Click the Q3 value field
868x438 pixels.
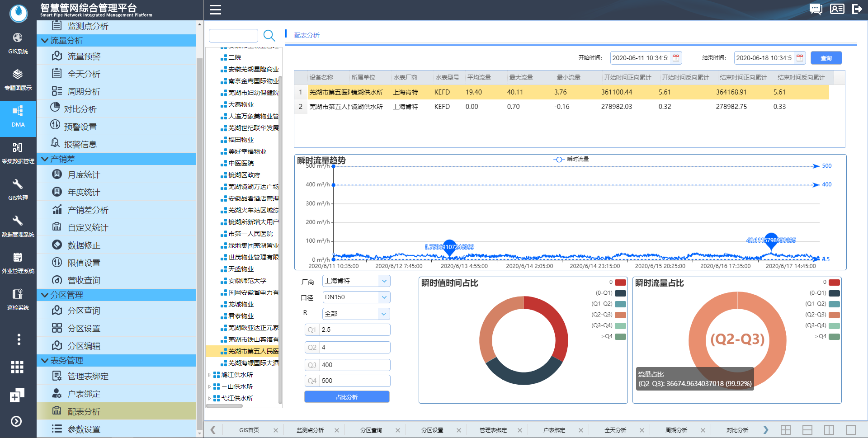354,365
